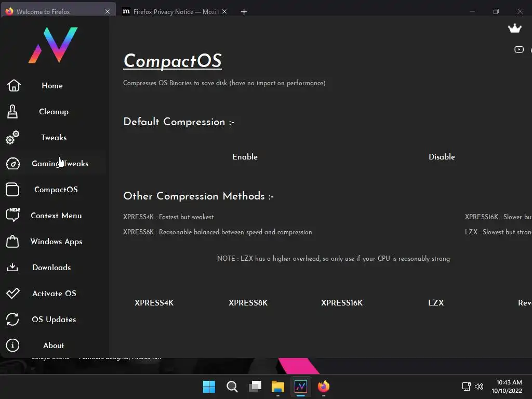The height and width of the screenshot is (399, 532).
Task: Go to the Home menu item
Action: 52,86
